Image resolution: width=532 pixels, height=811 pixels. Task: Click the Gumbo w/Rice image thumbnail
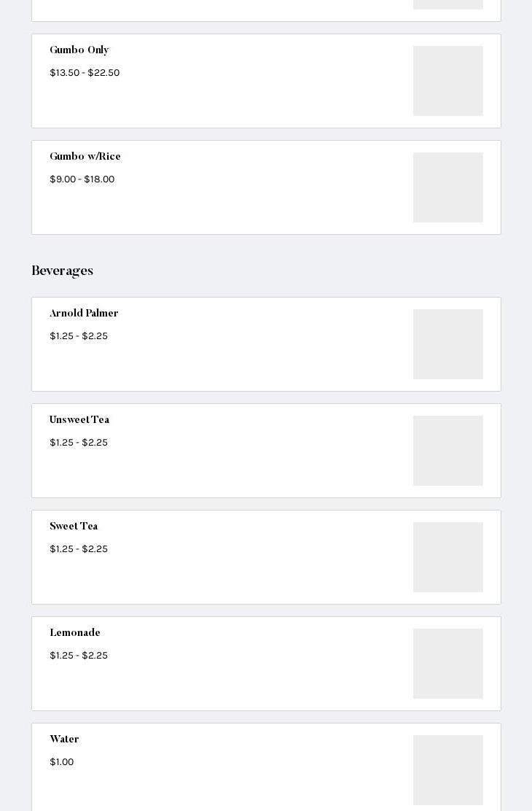[x=447, y=187]
